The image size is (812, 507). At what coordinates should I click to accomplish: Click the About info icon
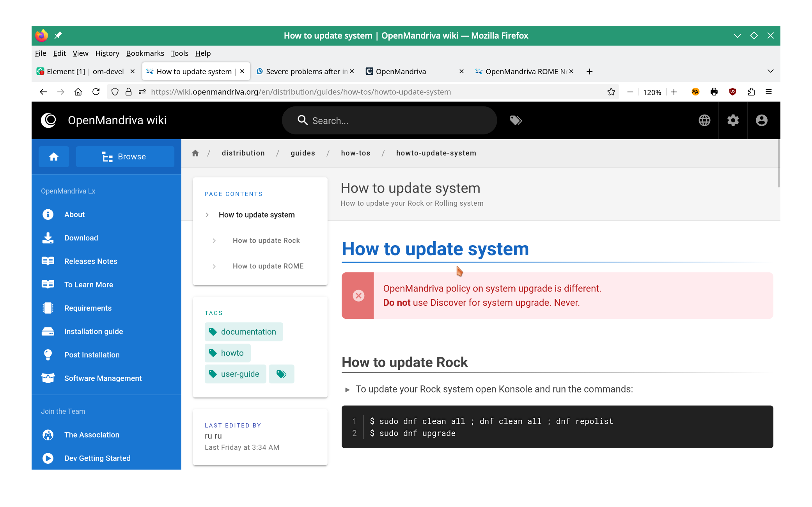click(48, 215)
